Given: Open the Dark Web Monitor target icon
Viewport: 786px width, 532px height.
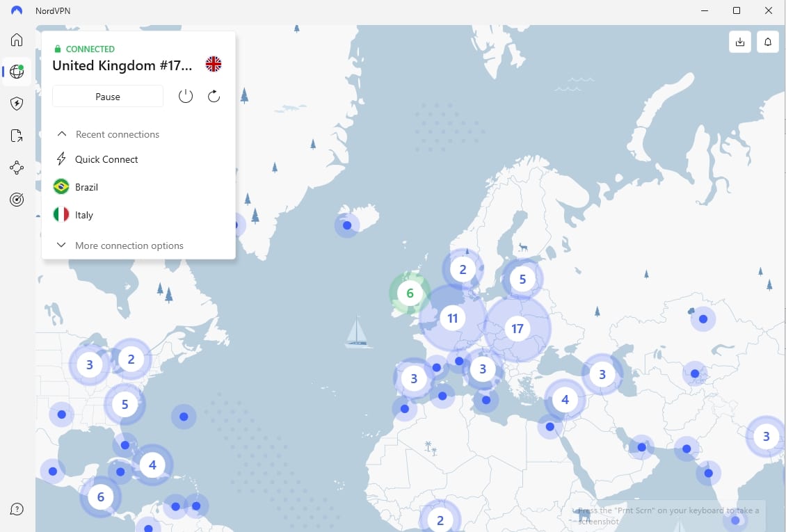Looking at the screenshot, I should tap(17, 200).
